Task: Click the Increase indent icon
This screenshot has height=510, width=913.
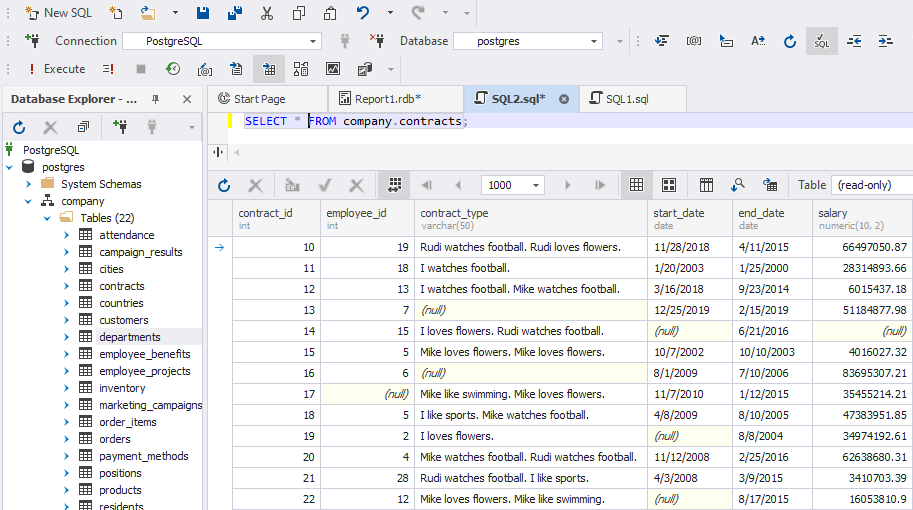Action: (886, 41)
